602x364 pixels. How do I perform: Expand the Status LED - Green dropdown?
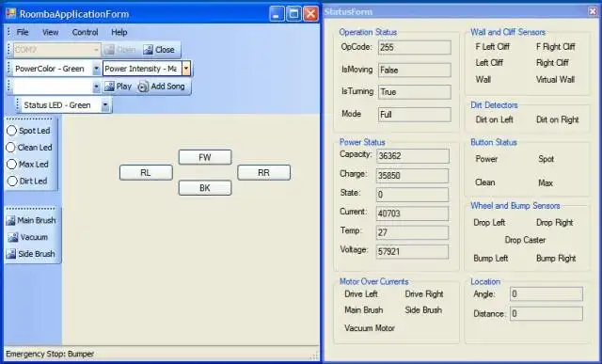click(105, 105)
